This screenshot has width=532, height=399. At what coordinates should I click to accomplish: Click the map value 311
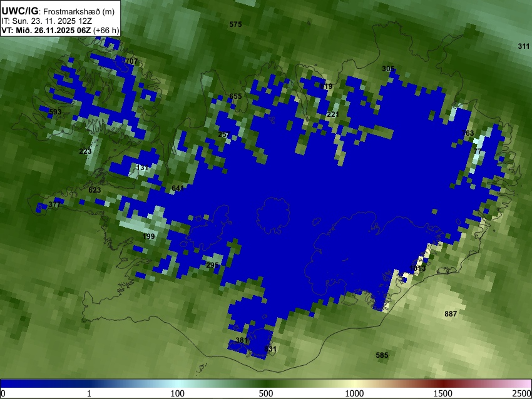(x=523, y=46)
